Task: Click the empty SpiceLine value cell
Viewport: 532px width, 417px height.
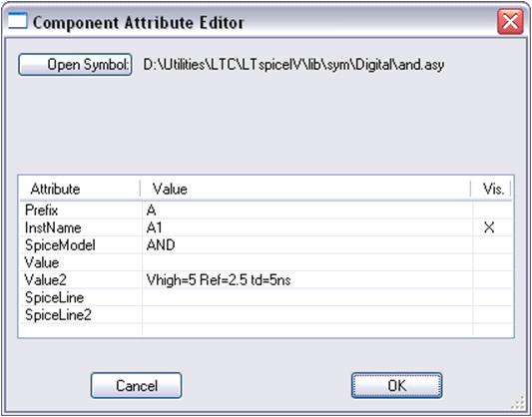Action: click(x=307, y=297)
